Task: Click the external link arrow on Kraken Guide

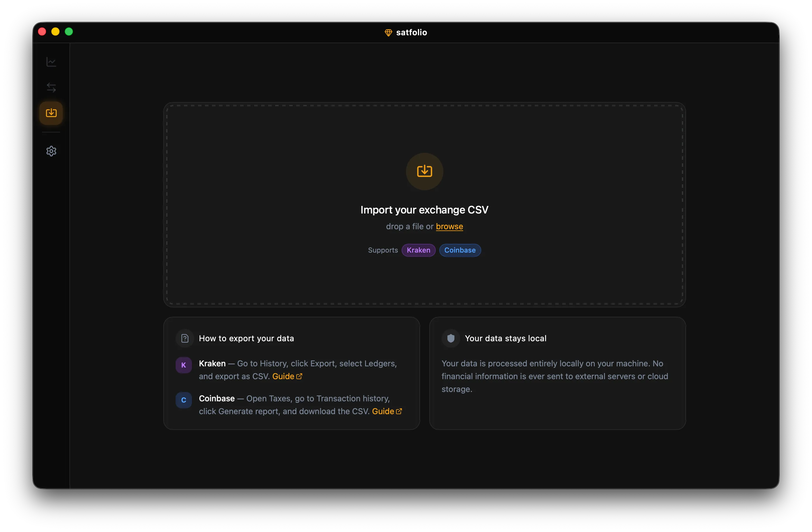Action: pyautogui.click(x=300, y=376)
